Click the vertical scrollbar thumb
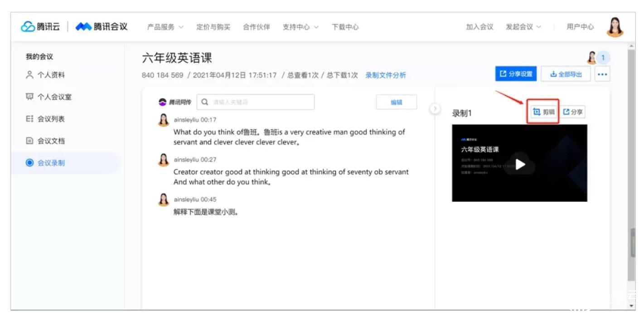This screenshot has width=644, height=318. [632, 164]
